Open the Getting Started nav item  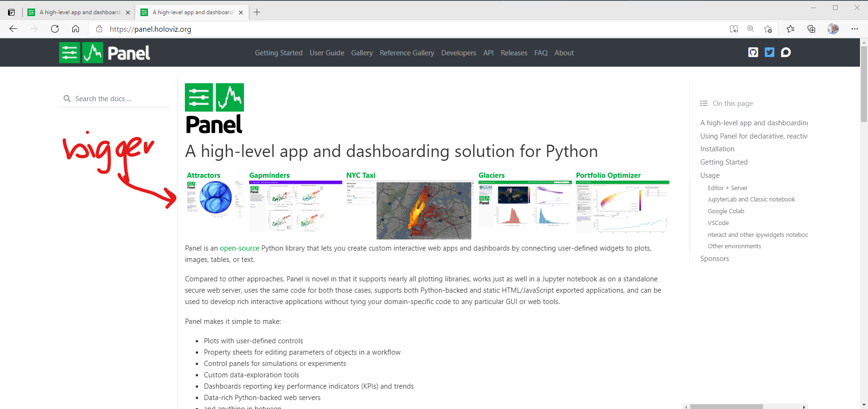278,53
